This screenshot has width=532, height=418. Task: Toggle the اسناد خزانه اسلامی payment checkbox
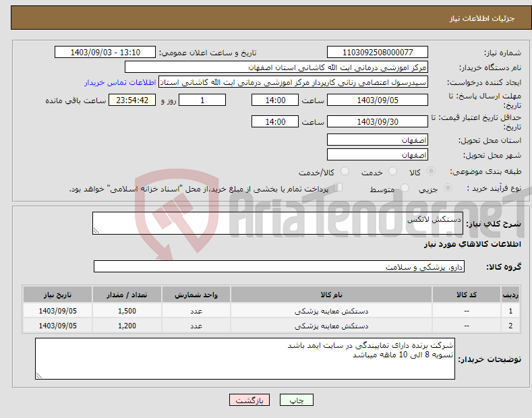[x=338, y=187]
